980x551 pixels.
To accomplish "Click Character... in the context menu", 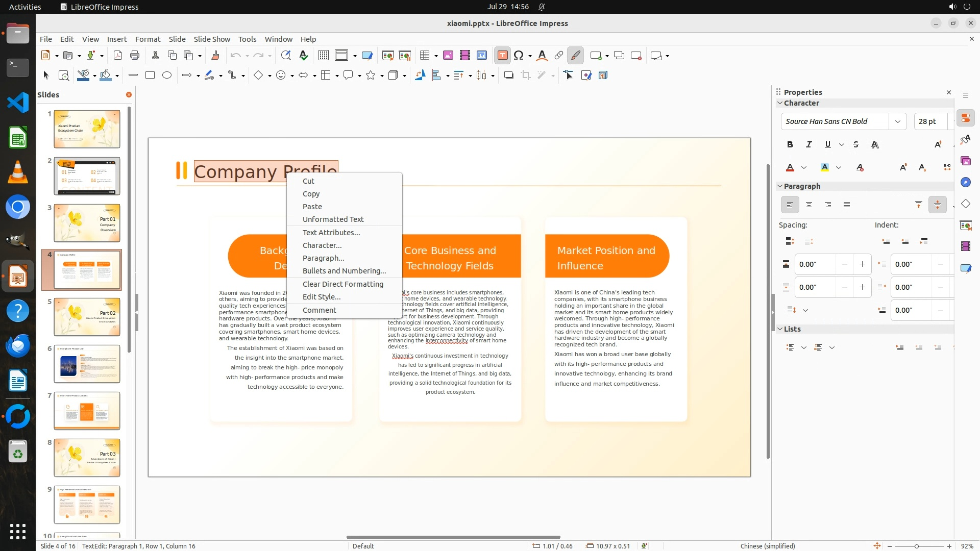I will point(322,245).
